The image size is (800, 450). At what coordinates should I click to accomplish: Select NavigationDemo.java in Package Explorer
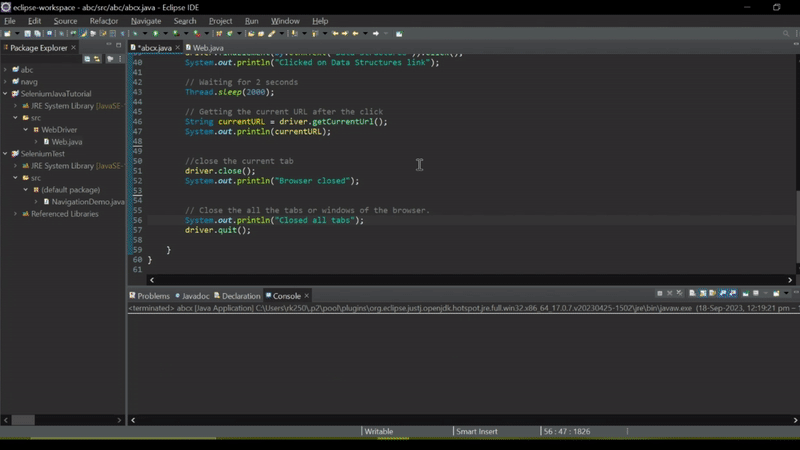(x=87, y=202)
